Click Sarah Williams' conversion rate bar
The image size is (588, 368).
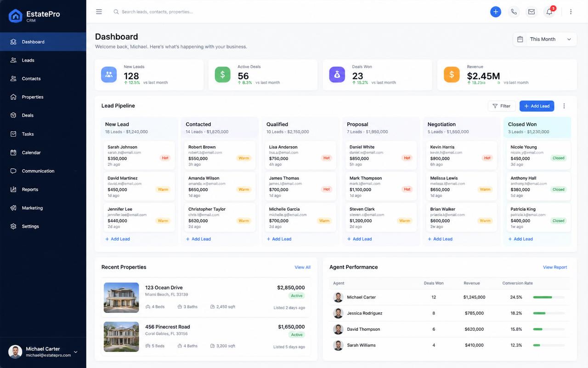[549, 345]
